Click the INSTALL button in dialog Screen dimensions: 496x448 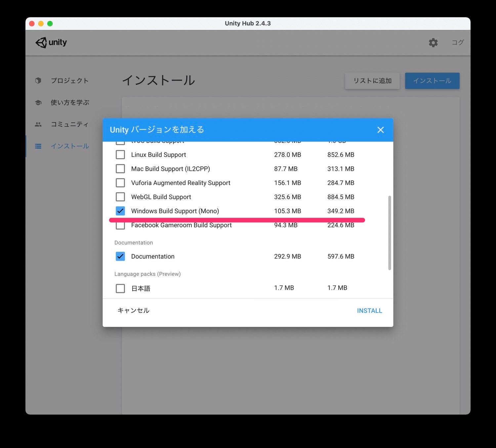coord(369,311)
